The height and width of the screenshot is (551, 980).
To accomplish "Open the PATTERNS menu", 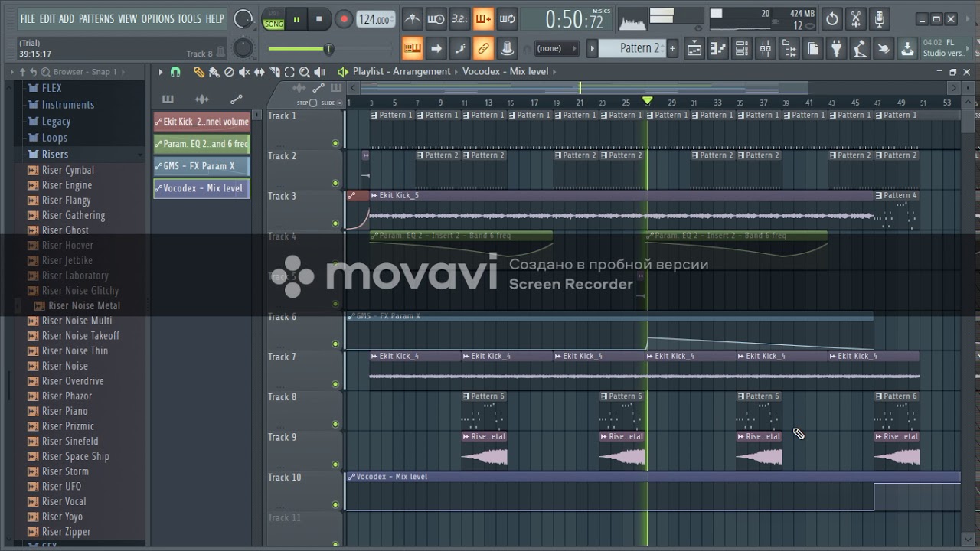I will 96,19.
